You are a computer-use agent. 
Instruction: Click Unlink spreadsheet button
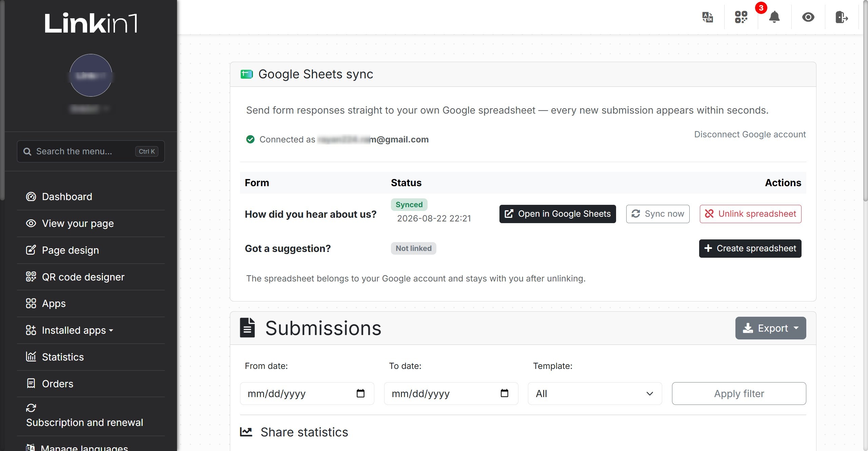tap(750, 214)
